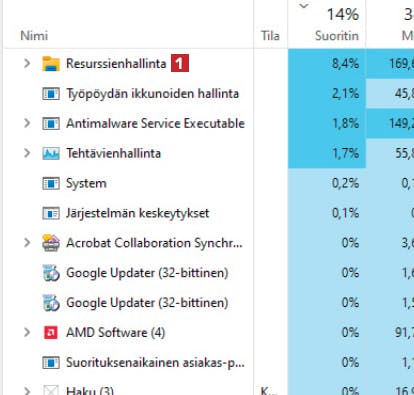Sort processes by the Nimi column
Viewport: 414px width, 395px height.
click(34, 36)
